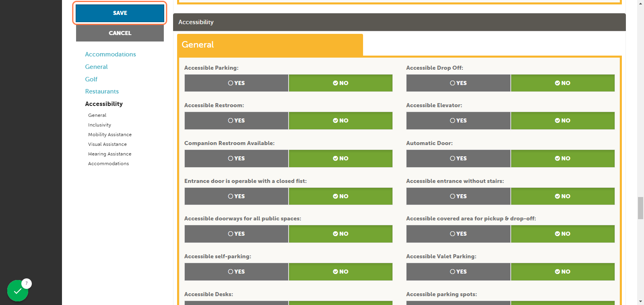Choose No for Accessible Restroom

coord(341,120)
